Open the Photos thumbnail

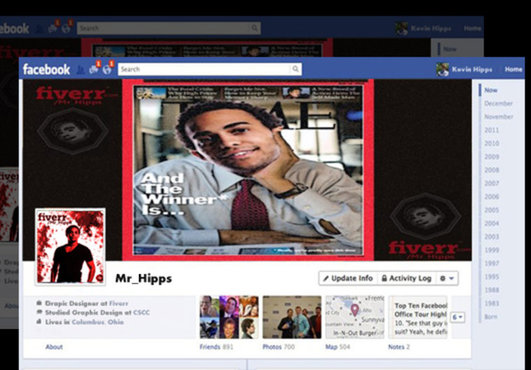(x=292, y=317)
